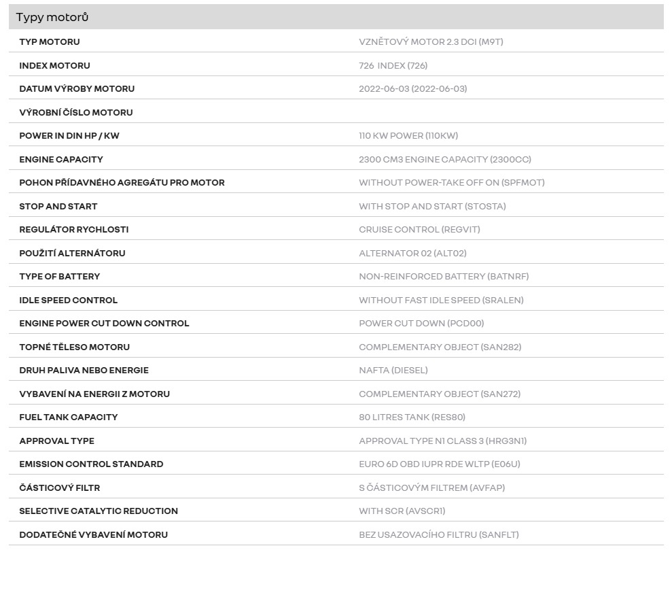This screenshot has width=672, height=616.
Task: Click the WITH SCR (AVSCR1) value
Action: tap(402, 511)
